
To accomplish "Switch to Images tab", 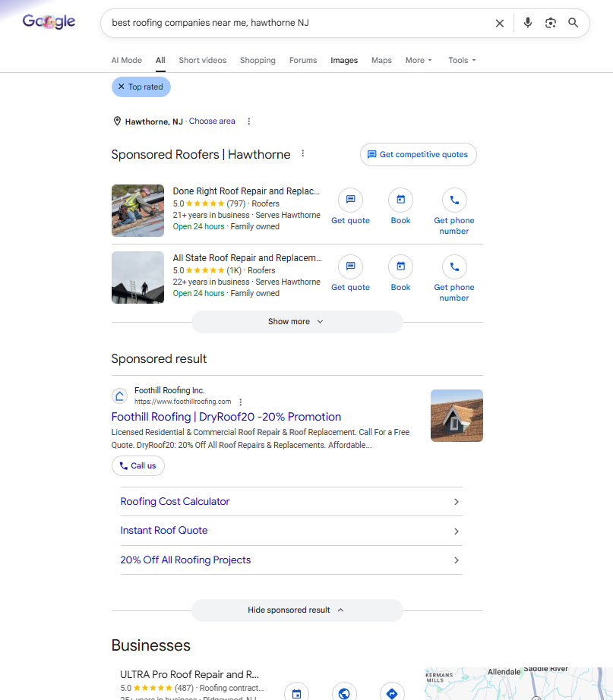I will 344,60.
